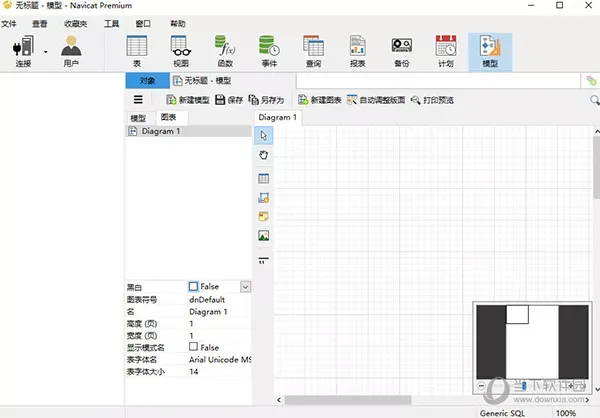Open the 用户 (User) panel
This screenshot has height=418, width=600.
pos(71,51)
